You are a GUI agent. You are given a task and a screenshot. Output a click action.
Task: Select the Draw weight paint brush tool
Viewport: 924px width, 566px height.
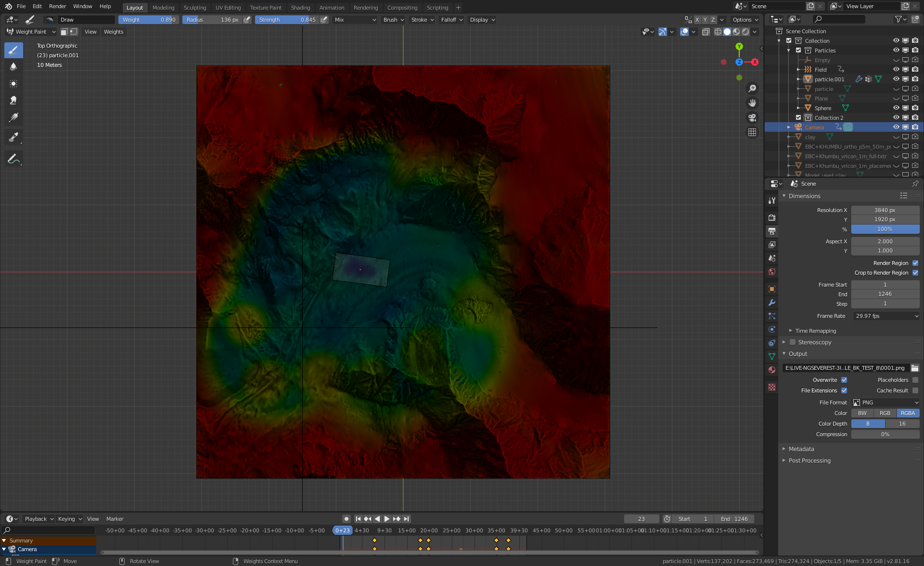[x=13, y=50]
